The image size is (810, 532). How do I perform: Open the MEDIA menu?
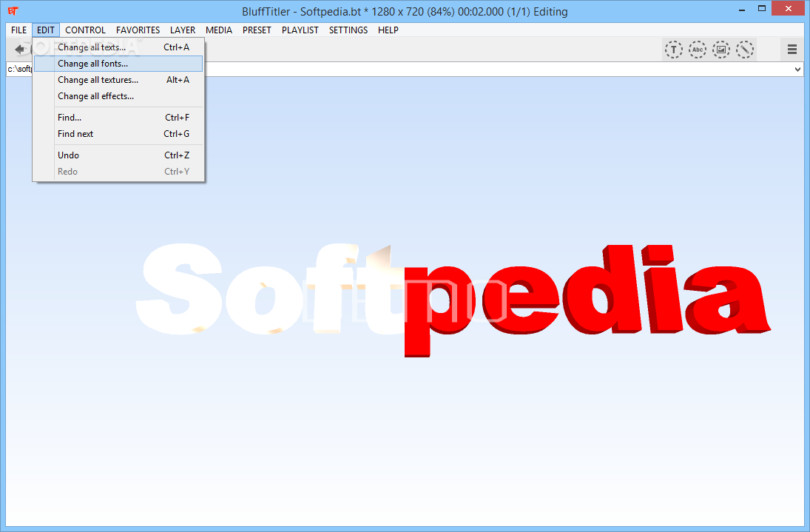218,30
